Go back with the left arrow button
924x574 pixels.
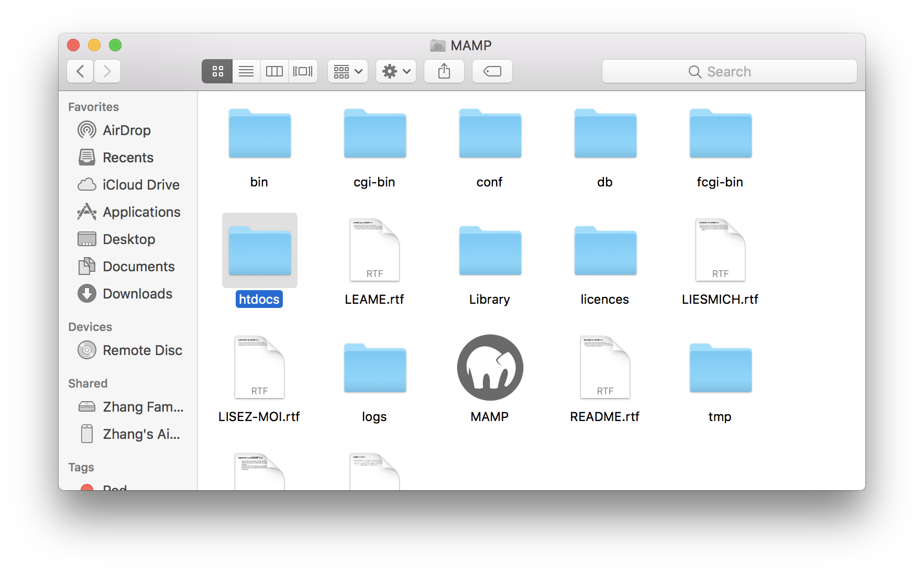[x=81, y=71]
